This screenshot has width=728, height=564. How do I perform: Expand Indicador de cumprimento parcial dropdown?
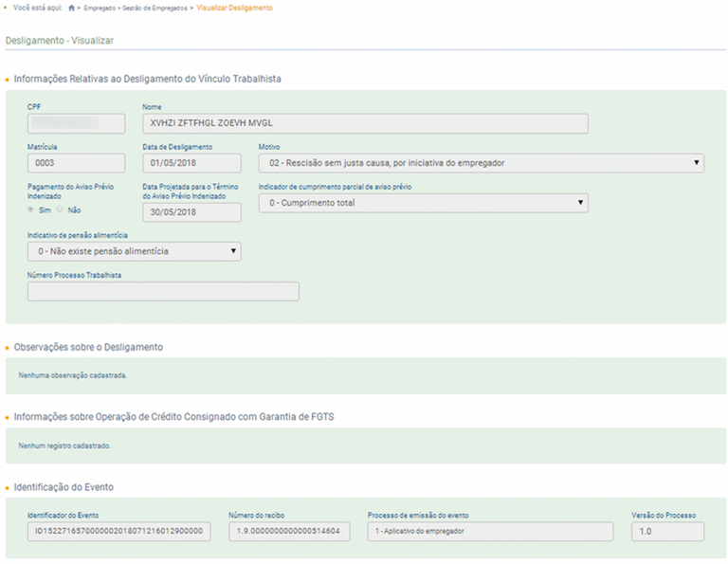[x=423, y=203]
